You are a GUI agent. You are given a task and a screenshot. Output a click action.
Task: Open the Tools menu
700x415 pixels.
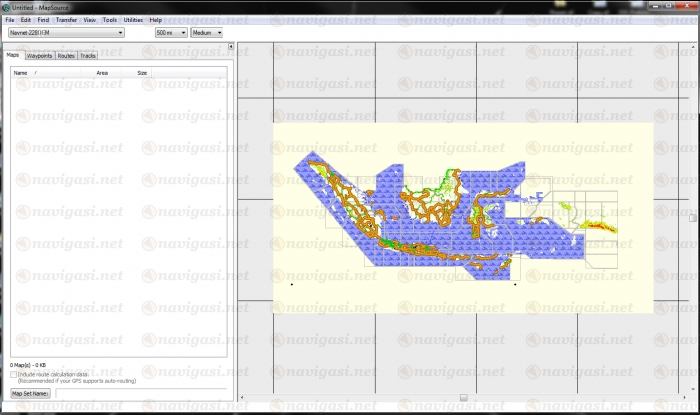coord(109,20)
